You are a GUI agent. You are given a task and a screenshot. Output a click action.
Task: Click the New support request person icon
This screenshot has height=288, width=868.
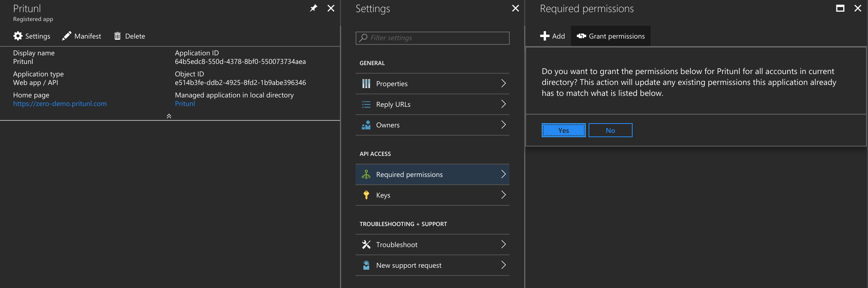(x=366, y=265)
